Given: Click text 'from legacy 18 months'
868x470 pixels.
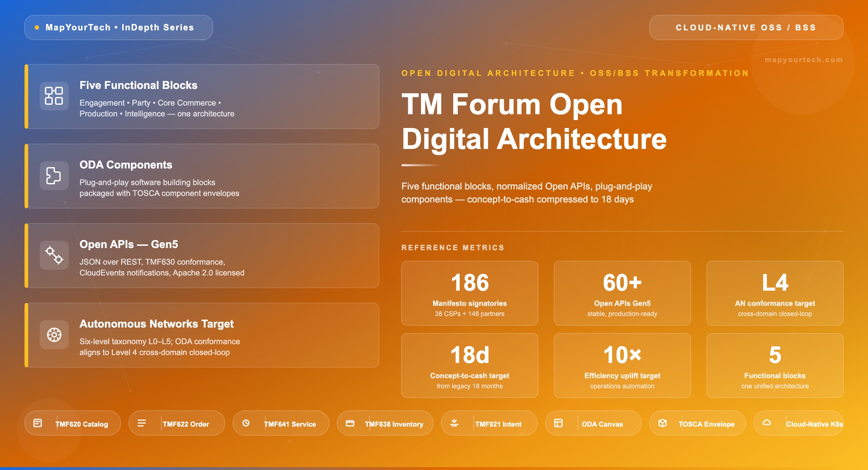Looking at the screenshot, I should click(470, 386).
